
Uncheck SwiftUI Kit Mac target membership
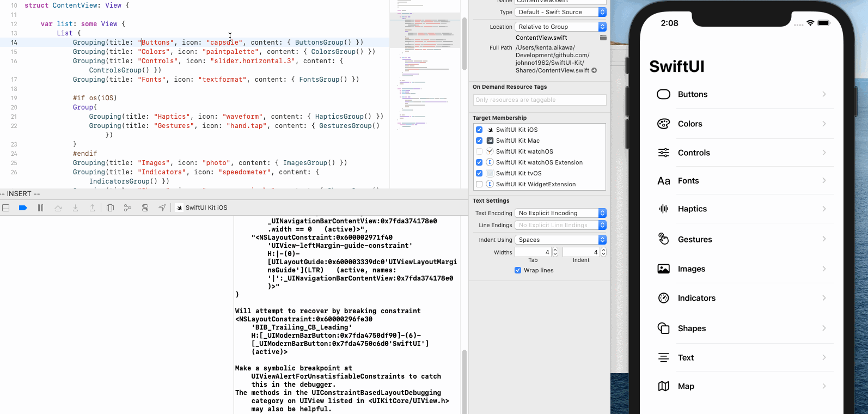point(479,141)
